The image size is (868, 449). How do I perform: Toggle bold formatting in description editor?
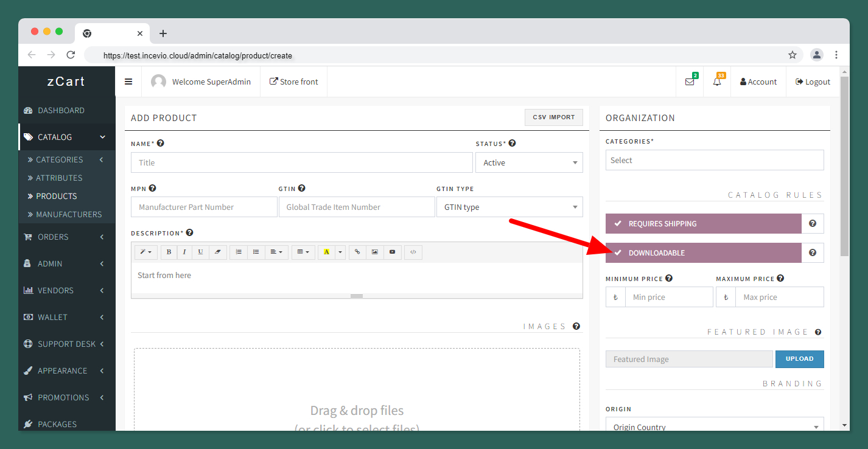click(x=169, y=252)
